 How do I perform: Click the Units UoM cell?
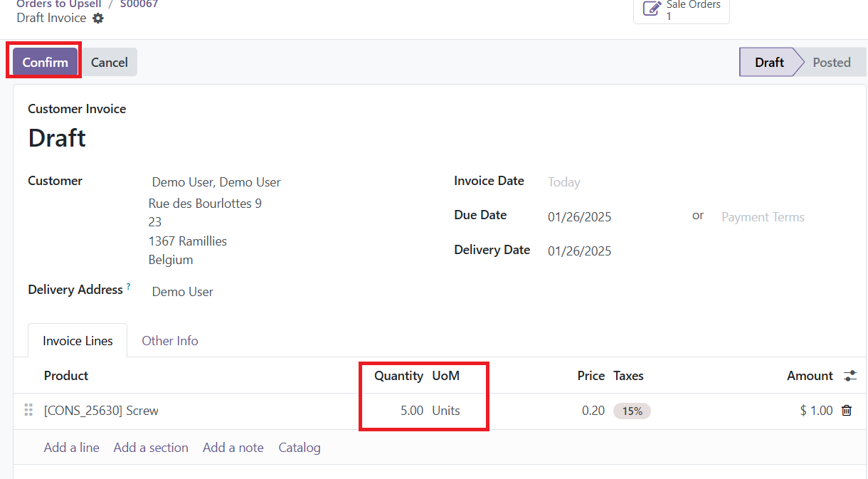point(446,411)
